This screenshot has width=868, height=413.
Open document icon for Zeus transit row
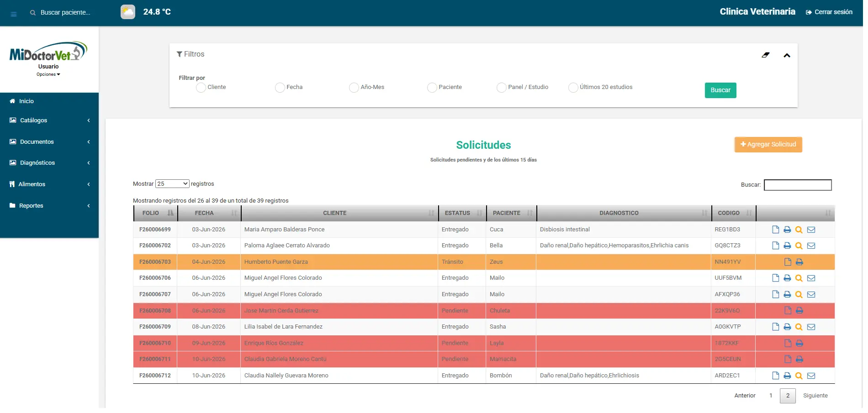click(788, 262)
